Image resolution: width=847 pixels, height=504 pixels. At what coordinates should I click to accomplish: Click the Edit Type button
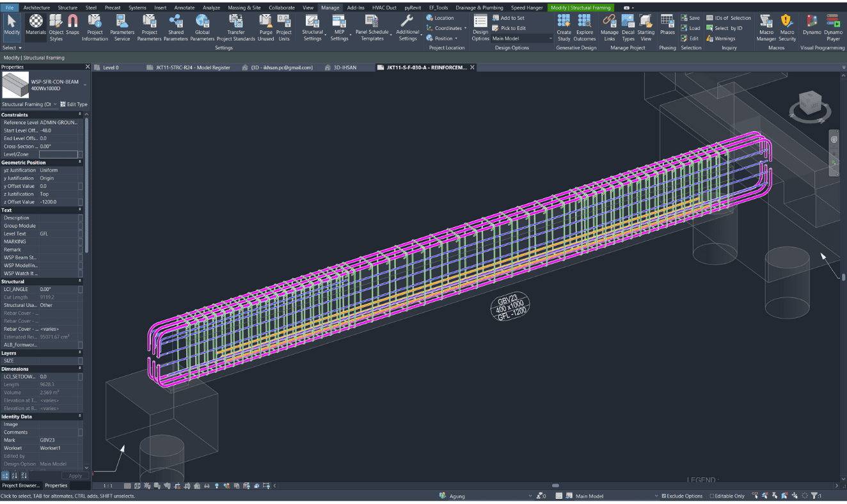point(74,104)
